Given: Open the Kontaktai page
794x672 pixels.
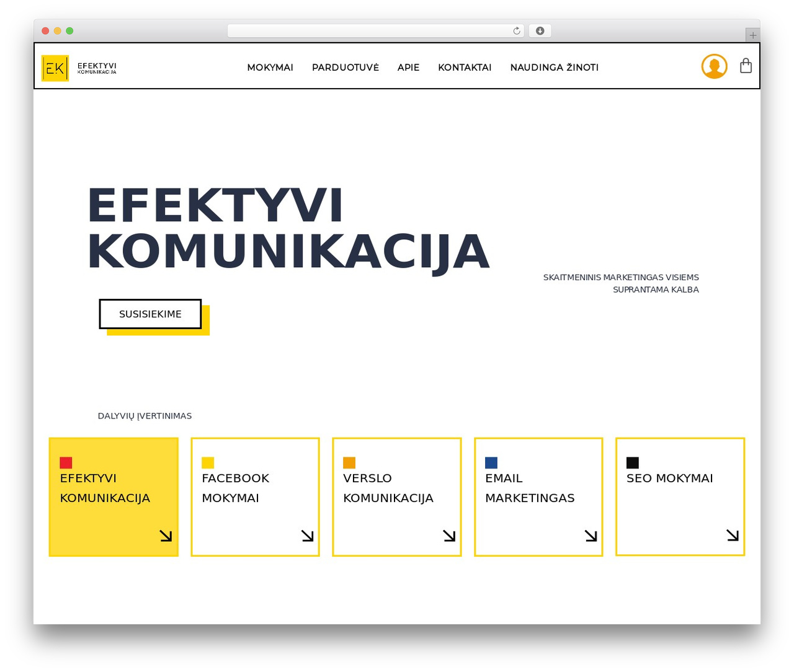Looking at the screenshot, I should click(465, 67).
